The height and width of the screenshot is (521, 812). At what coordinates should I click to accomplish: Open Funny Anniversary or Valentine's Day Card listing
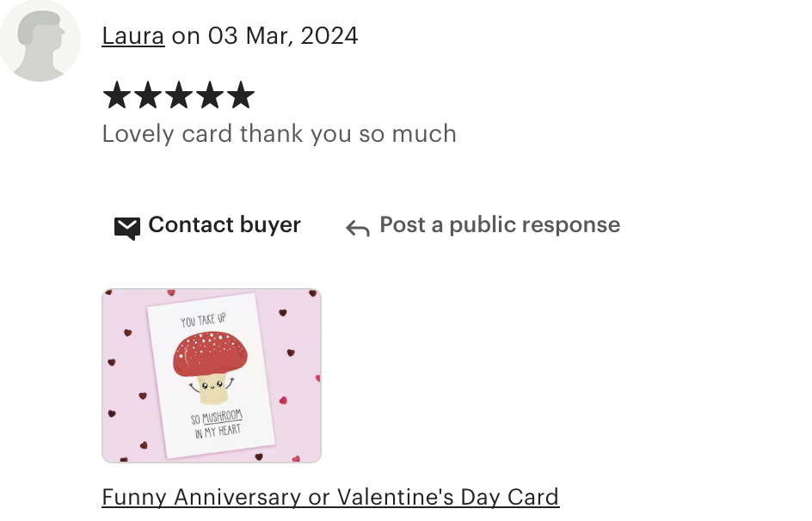330,497
